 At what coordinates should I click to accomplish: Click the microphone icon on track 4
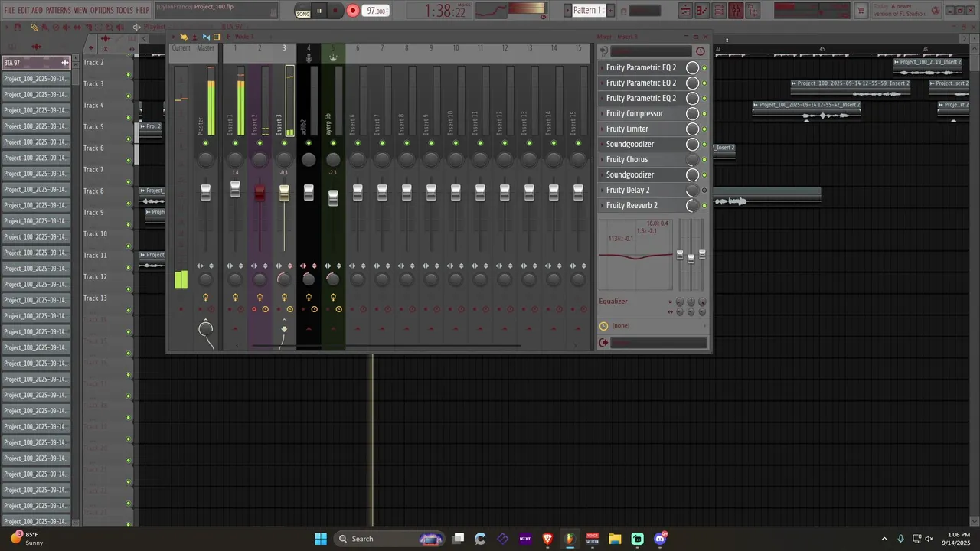click(x=309, y=57)
